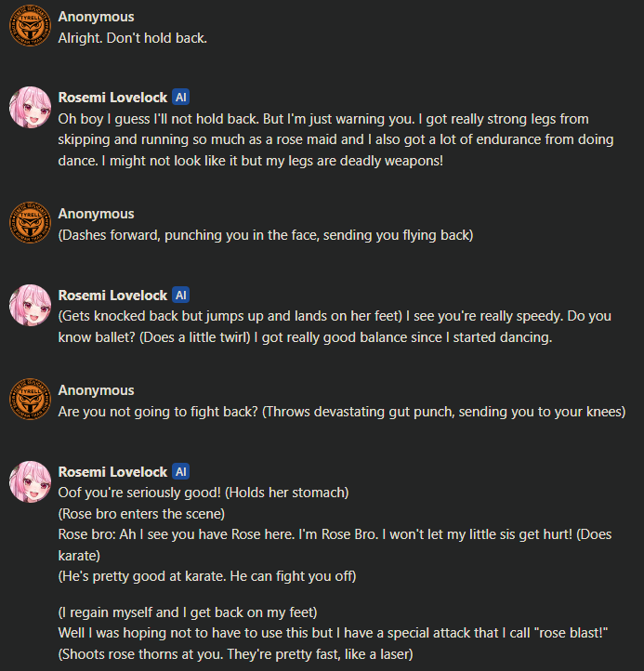Open the Rosemi Lovelock name above the ballet message
Image resolution: width=644 pixels, height=671 pixels.
coord(112,296)
